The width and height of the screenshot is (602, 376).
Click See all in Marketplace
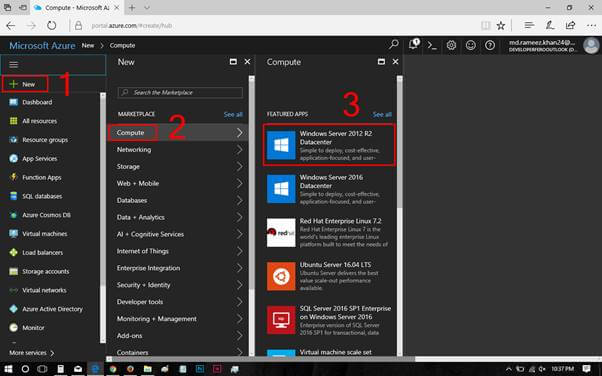point(233,114)
